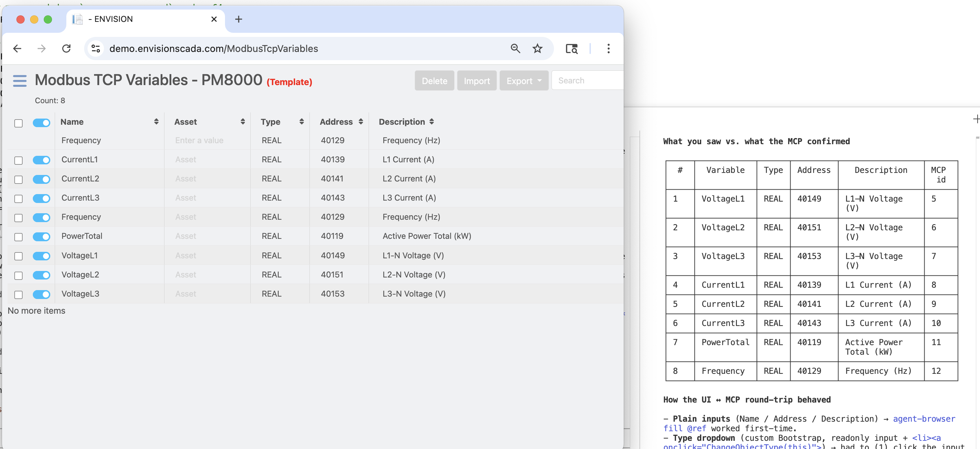Open Type dropdown in new-entry Frequency row
The width and height of the screenshot is (980, 449).
point(272,140)
